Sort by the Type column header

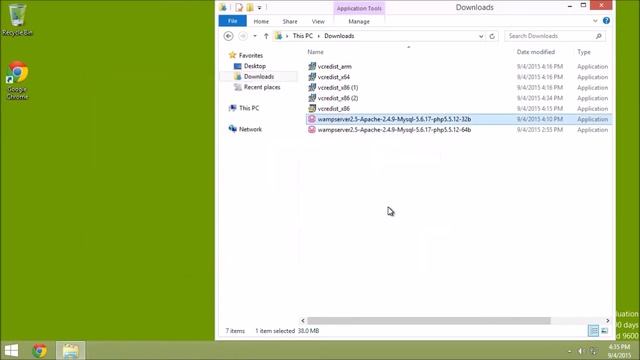click(584, 52)
